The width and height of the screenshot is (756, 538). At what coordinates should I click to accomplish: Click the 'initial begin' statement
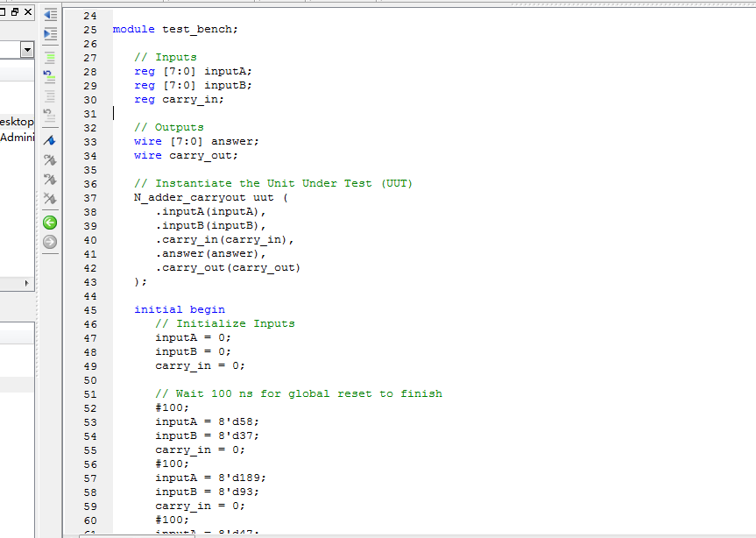[180, 309]
